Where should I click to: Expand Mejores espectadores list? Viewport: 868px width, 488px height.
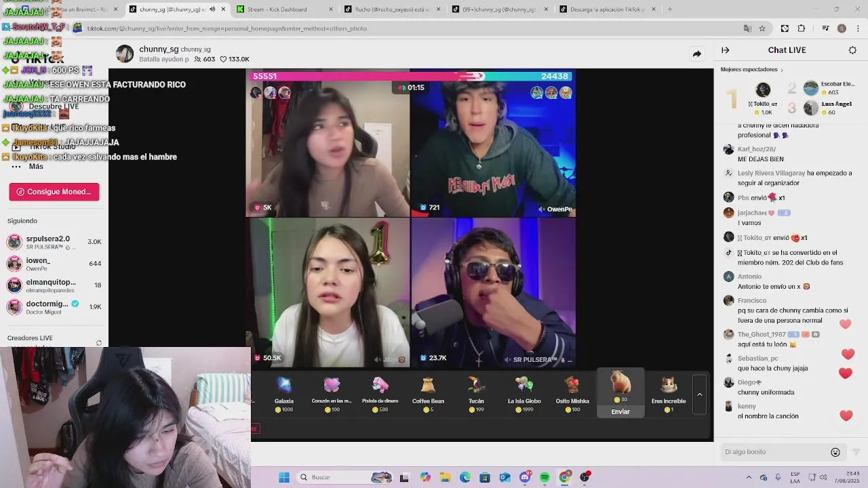click(x=751, y=70)
